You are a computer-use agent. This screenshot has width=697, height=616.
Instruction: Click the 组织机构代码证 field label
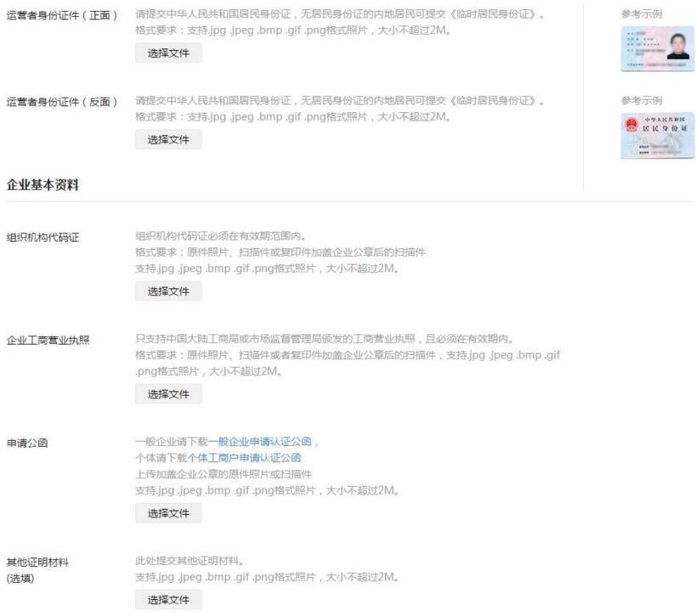tap(43, 237)
